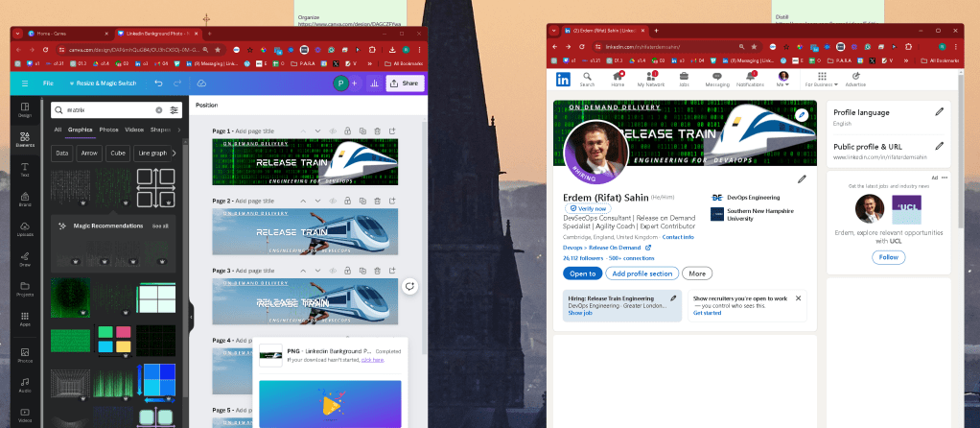The image size is (980, 428).
Task: Hide Page 2 with eye icon
Action: click(x=333, y=201)
